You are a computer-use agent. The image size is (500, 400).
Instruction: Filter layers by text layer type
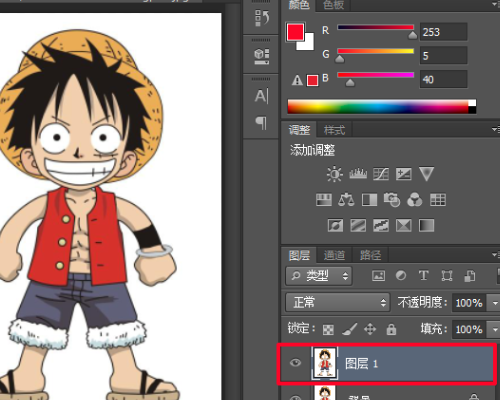point(423,276)
